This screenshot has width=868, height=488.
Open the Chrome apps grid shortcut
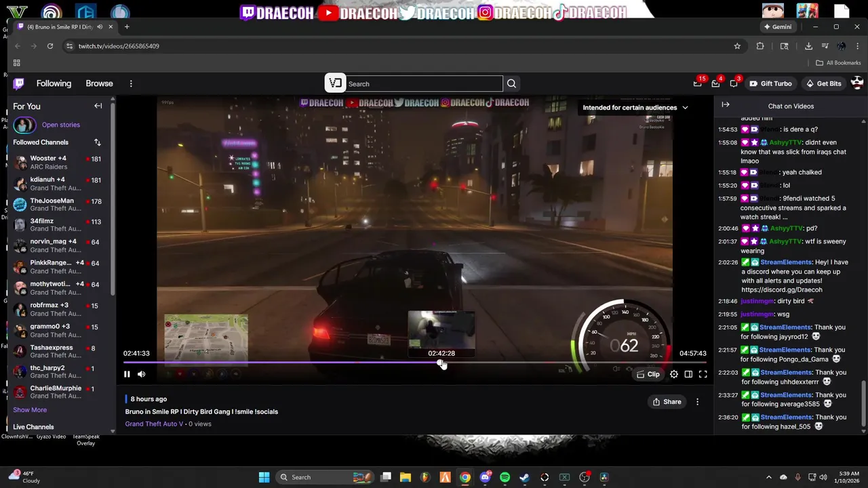(x=17, y=63)
